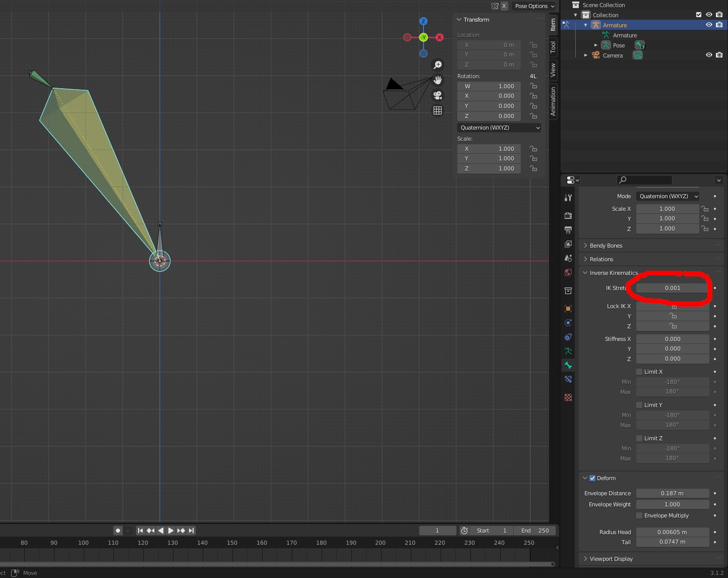Click the zoom magnifier viewport icon
Screen dimensions: 728x578
(438, 65)
